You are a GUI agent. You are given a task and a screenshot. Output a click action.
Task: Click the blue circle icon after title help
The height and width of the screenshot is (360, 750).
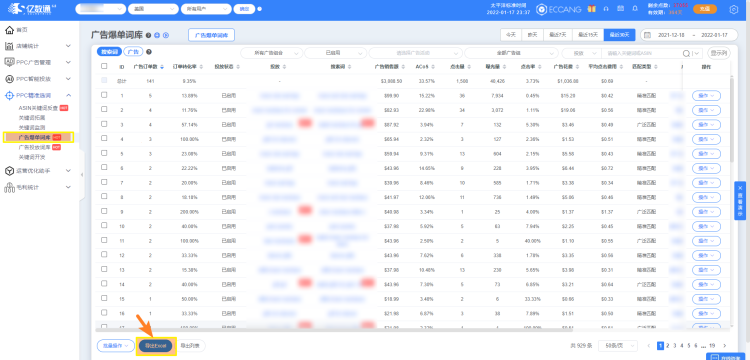[157, 35]
